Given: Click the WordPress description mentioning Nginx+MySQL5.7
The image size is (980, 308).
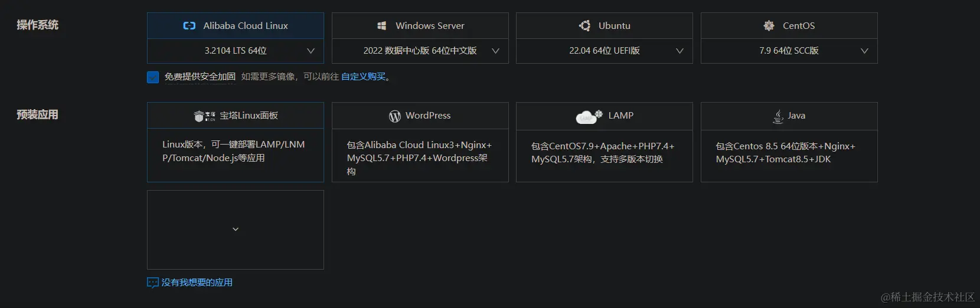Looking at the screenshot, I should (419, 158).
